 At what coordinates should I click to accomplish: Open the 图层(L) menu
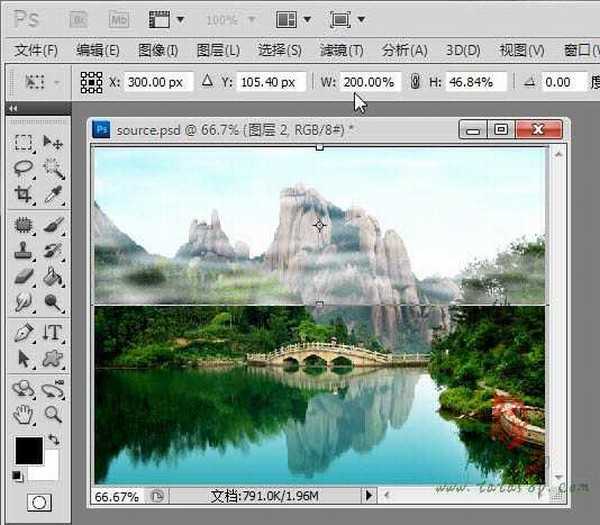(218, 50)
